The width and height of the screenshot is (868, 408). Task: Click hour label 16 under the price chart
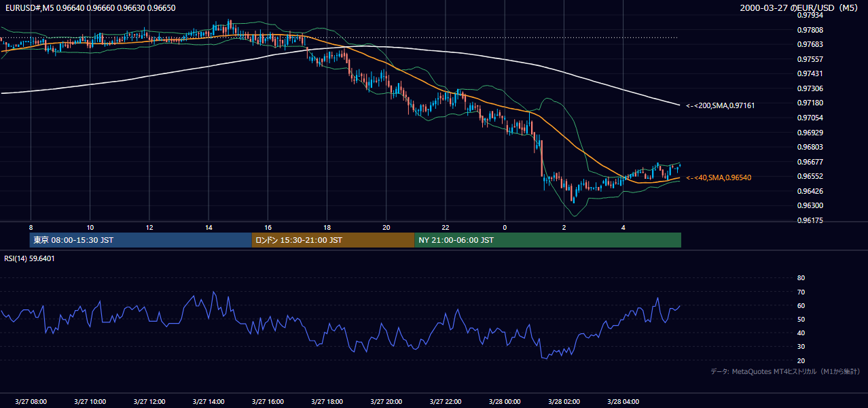[268, 227]
